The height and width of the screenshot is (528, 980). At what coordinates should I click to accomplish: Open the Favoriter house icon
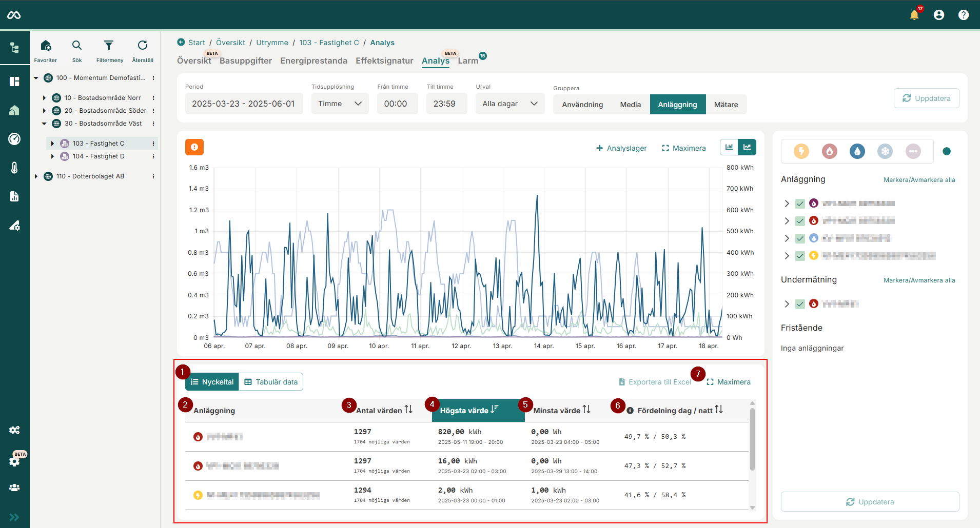coord(46,45)
